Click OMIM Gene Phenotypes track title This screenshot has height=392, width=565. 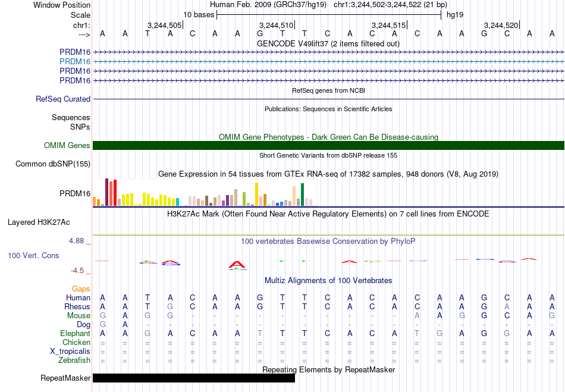[x=329, y=137]
